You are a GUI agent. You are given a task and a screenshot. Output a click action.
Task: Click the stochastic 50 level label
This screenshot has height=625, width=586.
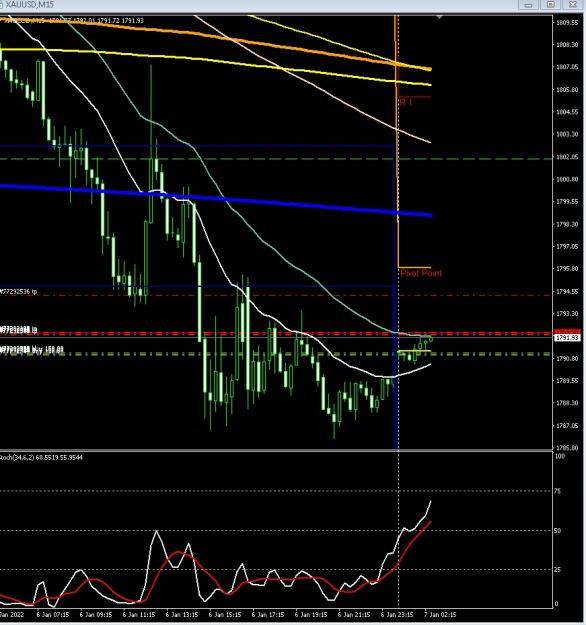558,531
